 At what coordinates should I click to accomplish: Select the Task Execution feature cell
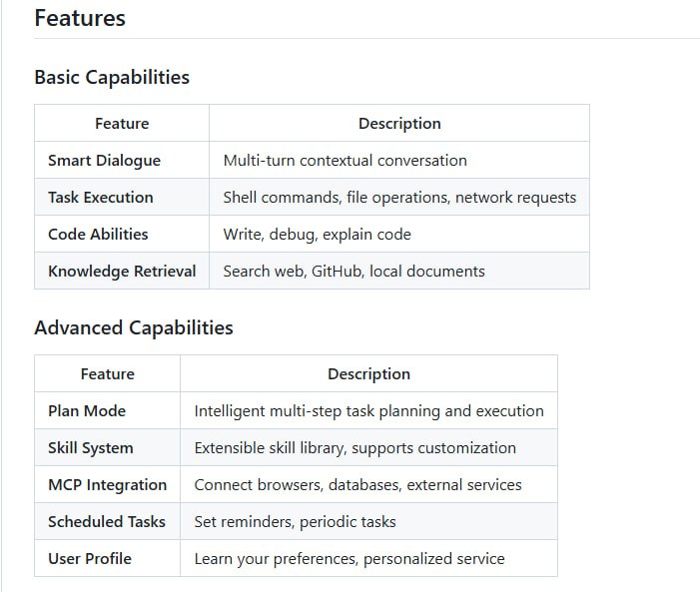(x=101, y=197)
